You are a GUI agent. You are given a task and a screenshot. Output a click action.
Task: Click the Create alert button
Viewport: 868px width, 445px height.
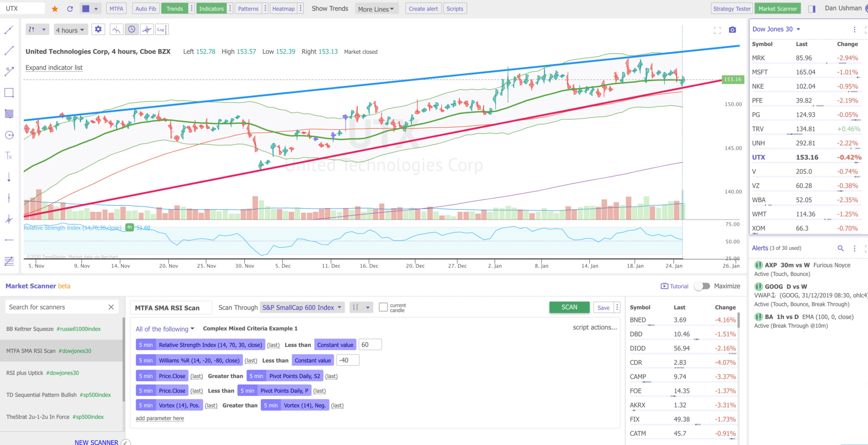423,8
